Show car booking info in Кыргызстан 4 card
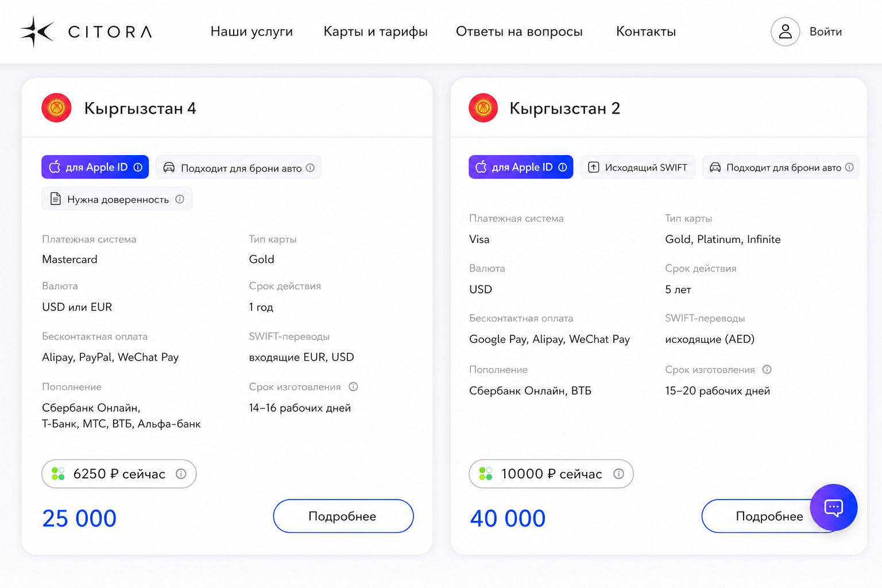882x588 pixels. (310, 168)
